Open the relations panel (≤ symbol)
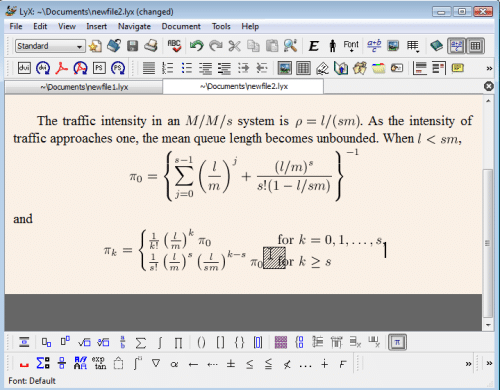The height and width of the screenshot is (390, 500). [249, 364]
